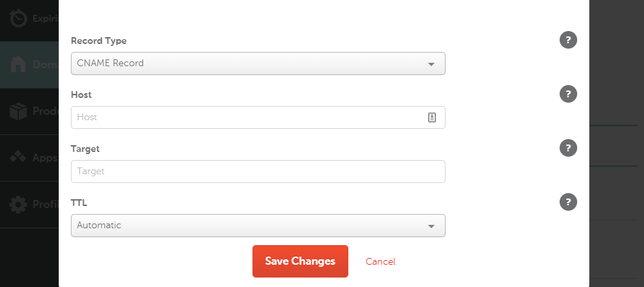Viewport: 644px width, 287px height.
Task: Click into the Target input field
Action: [x=257, y=172]
